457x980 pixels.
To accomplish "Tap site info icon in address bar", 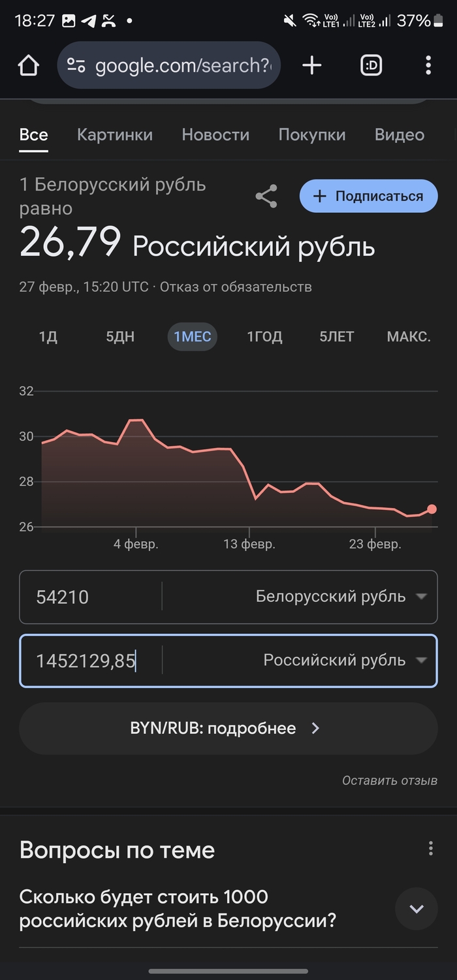I will click(x=76, y=65).
